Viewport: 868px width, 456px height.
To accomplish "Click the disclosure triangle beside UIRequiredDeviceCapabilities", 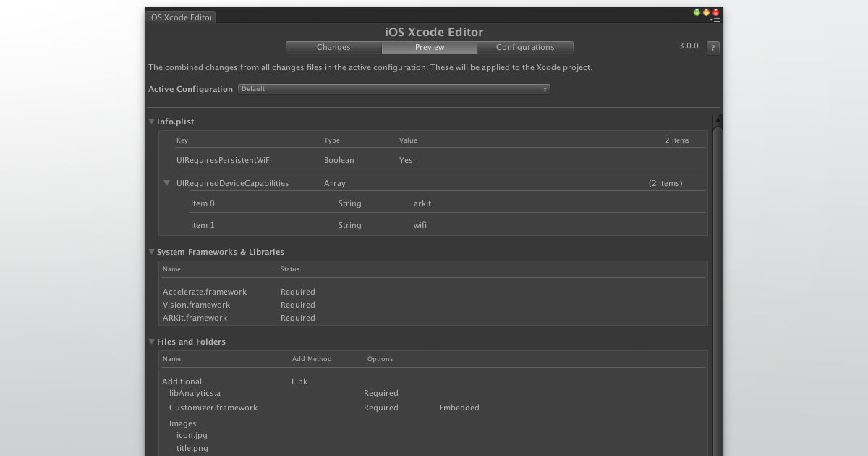I will pyautogui.click(x=167, y=182).
